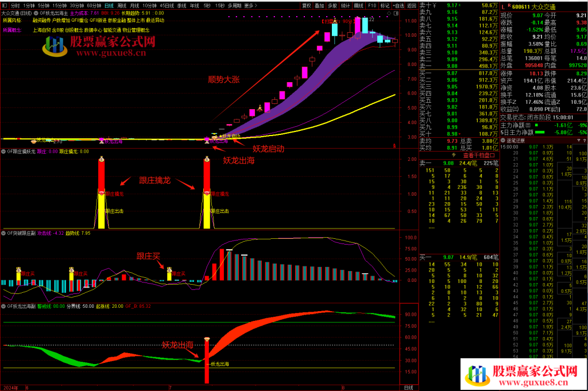Collapse the GF跟庄擒妖龙 indicator panel icon
Viewport: 588px width, 391px height.
pos(3,152)
